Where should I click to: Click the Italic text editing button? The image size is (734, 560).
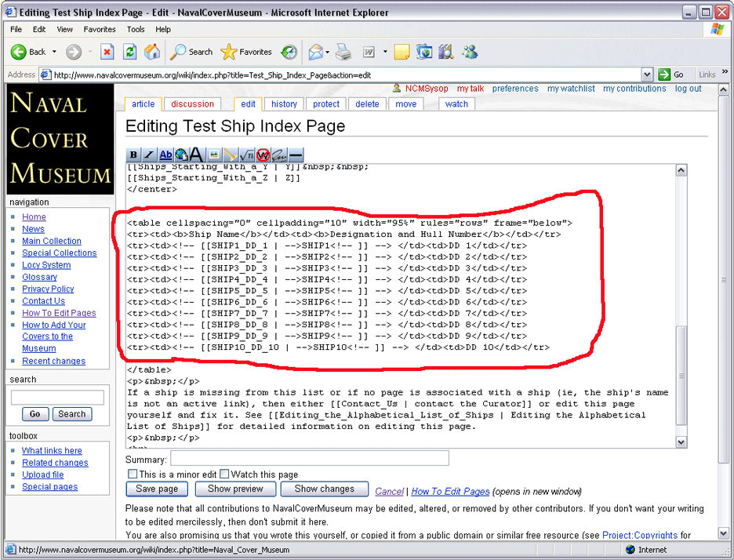point(149,155)
